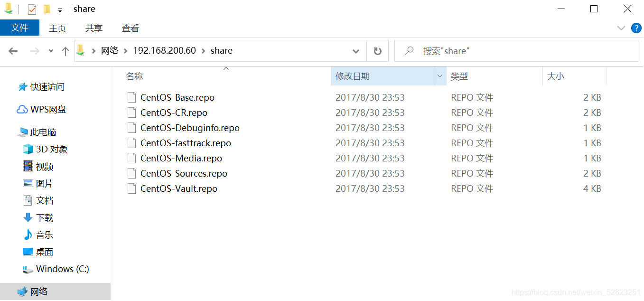The width and height of the screenshot is (644, 301).
Task: Click the CentOS-Vault.repo file icon
Action: [131, 188]
